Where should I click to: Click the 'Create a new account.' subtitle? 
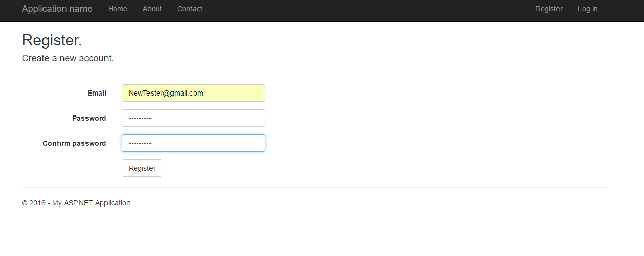click(68, 58)
